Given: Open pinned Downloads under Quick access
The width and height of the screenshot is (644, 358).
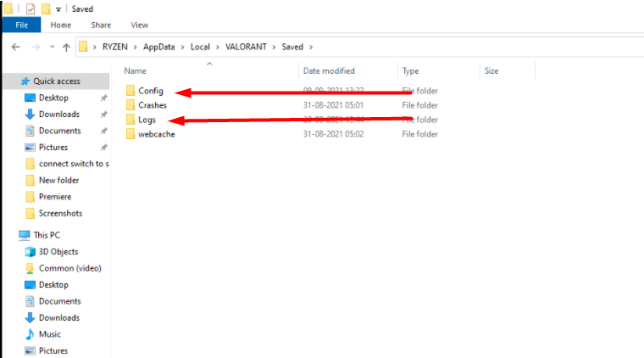Looking at the screenshot, I should pyautogui.click(x=59, y=115).
